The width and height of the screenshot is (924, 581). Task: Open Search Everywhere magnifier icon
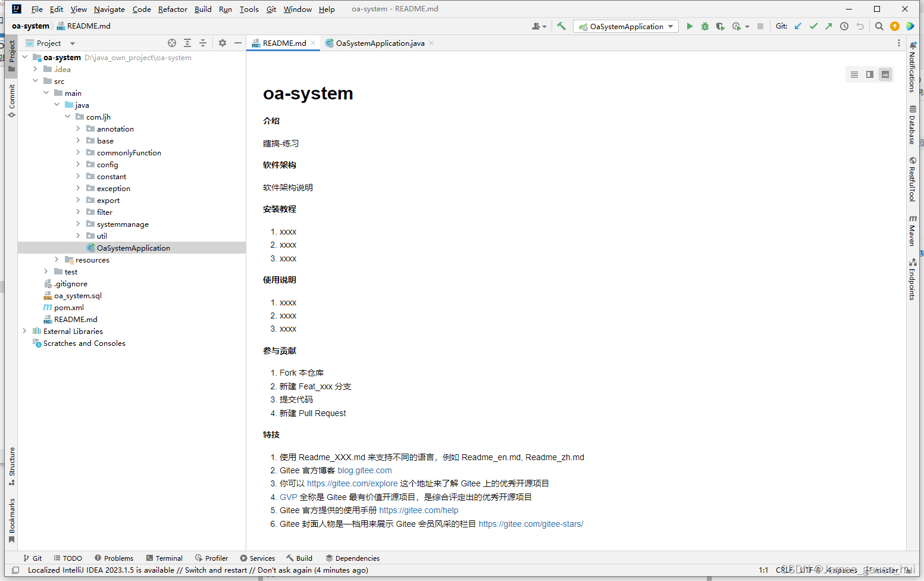(x=879, y=26)
